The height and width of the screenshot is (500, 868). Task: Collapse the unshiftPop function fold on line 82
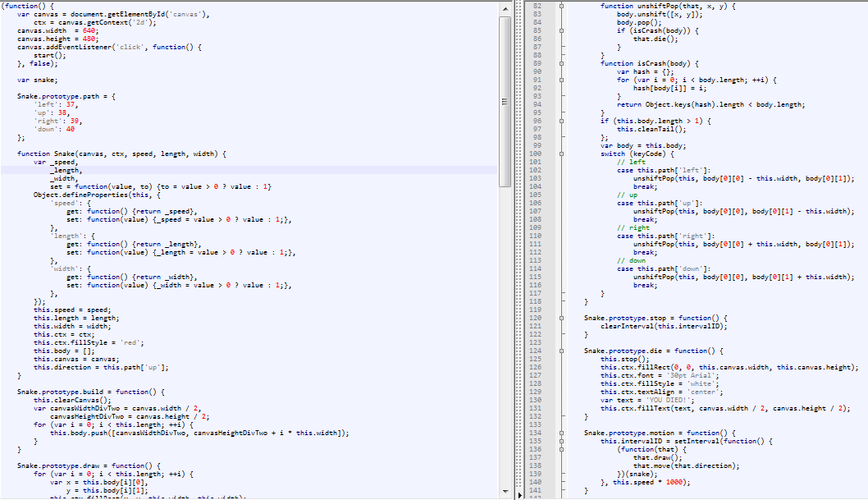point(561,6)
